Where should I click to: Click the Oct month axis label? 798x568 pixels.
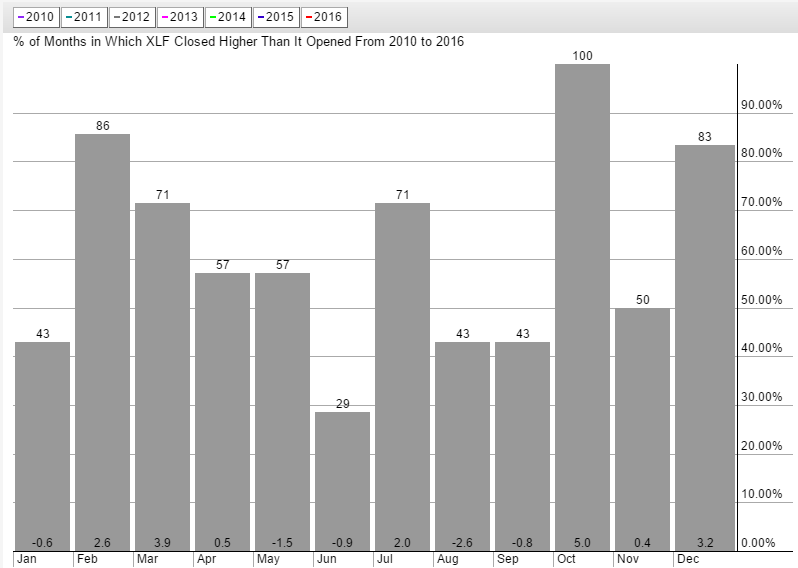[566, 559]
